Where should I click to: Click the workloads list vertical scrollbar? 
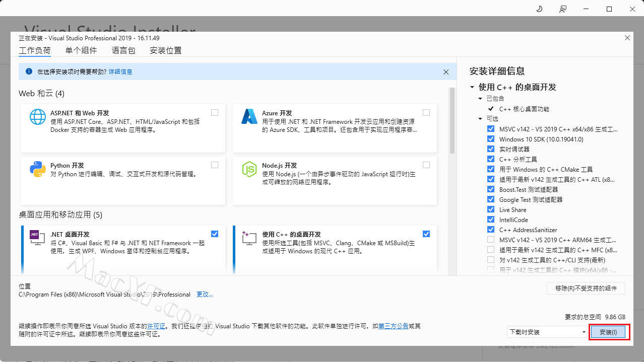[x=452, y=121]
